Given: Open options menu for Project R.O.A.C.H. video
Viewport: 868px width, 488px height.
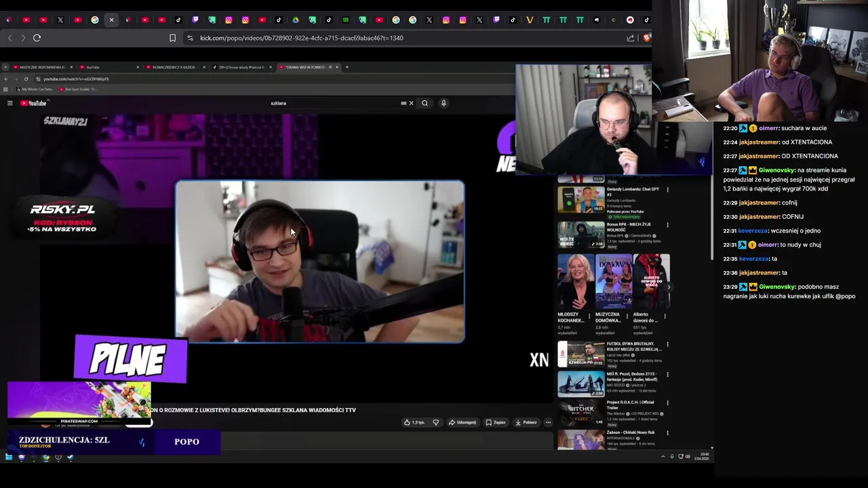Looking at the screenshot, I should pos(667,403).
